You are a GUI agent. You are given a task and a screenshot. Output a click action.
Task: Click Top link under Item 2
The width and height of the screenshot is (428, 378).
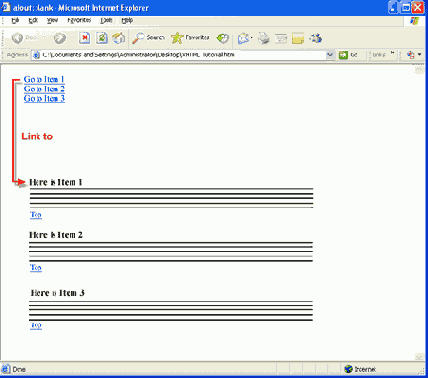tap(36, 267)
